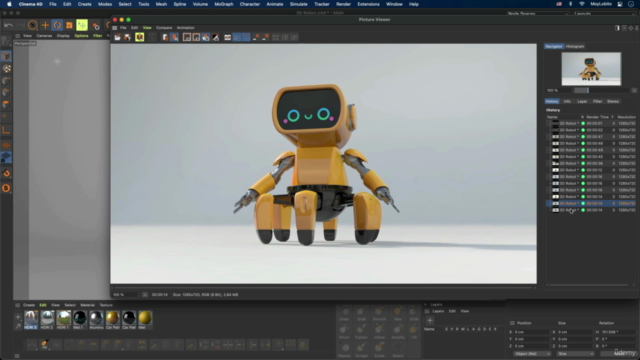Open the Node Spaces dropdown at top right
The width and height of the screenshot is (640, 360).
538,14
